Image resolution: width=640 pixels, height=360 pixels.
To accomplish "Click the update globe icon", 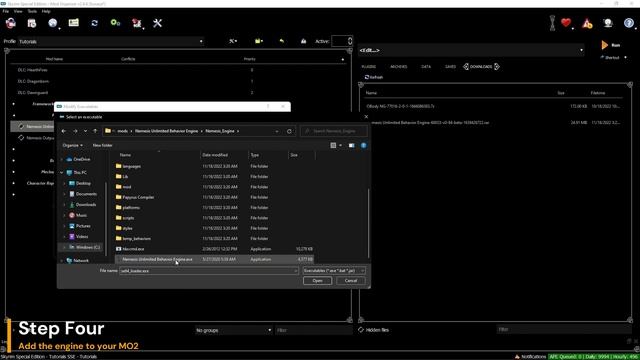I will 608,23.
